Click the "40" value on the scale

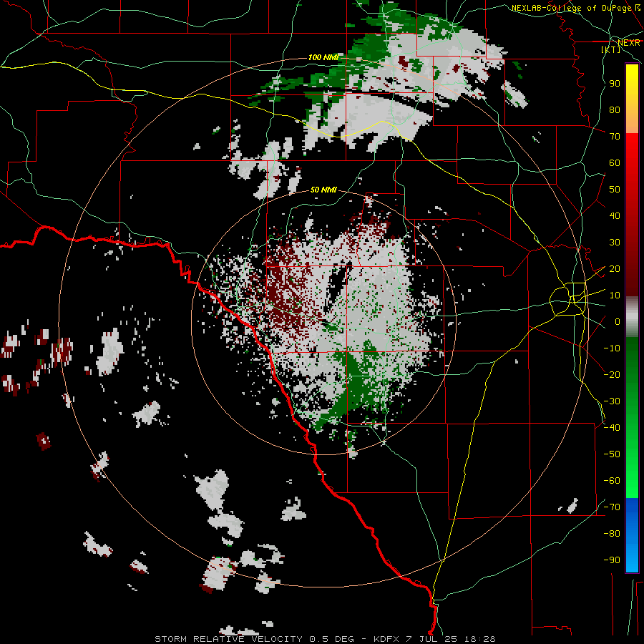coord(615,216)
